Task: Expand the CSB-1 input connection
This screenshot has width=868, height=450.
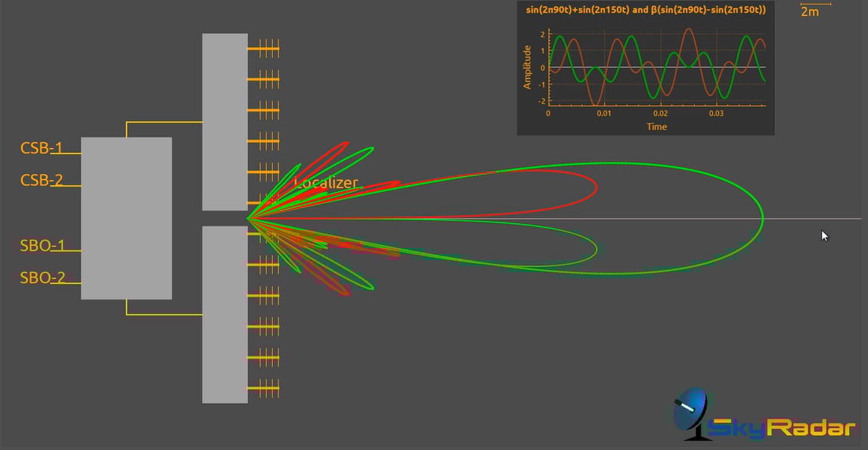Action: (x=42, y=148)
